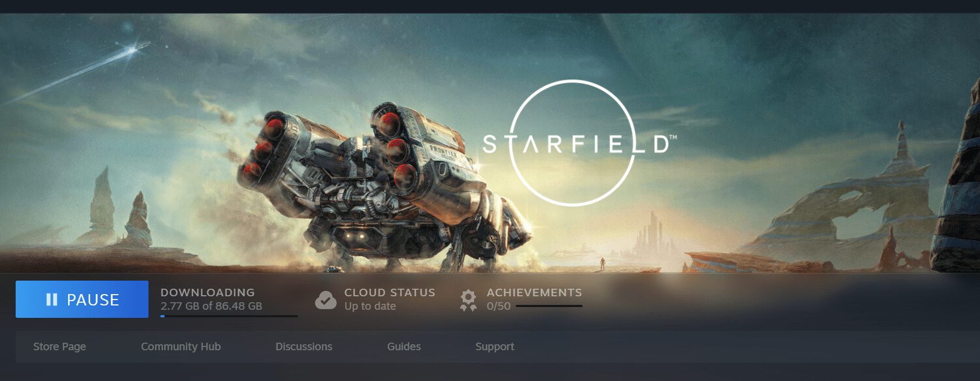The image size is (980, 381).
Task: Open the Support page
Action: [495, 346]
